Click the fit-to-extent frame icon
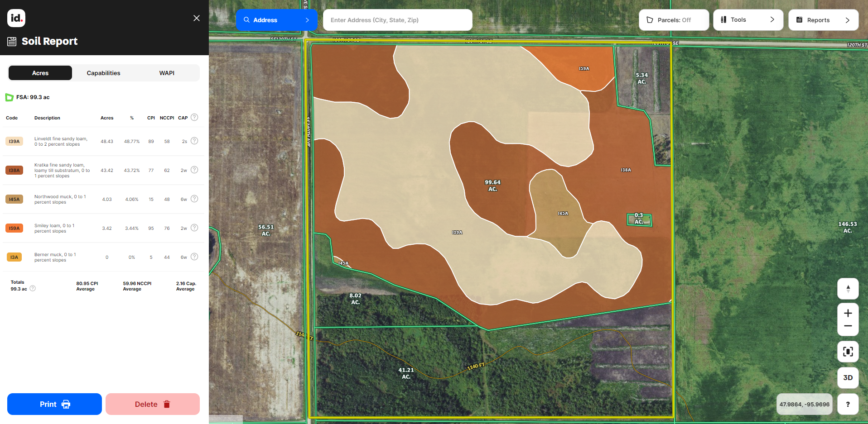 (848, 352)
